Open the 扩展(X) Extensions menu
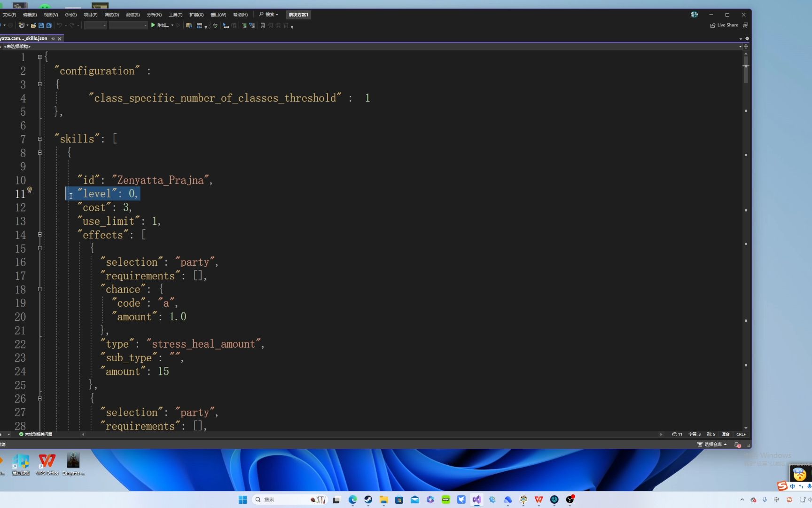The height and width of the screenshot is (508, 812). pos(196,15)
